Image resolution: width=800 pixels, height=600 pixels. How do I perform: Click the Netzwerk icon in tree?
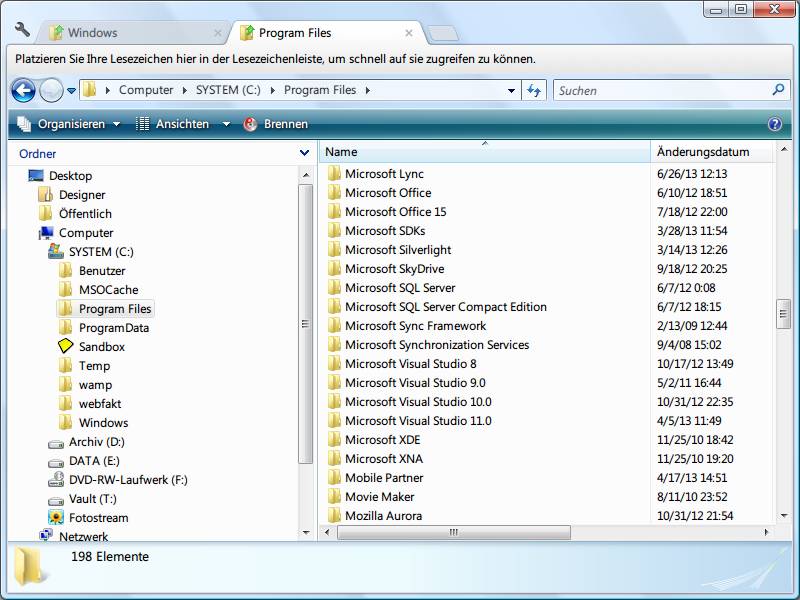pos(46,535)
